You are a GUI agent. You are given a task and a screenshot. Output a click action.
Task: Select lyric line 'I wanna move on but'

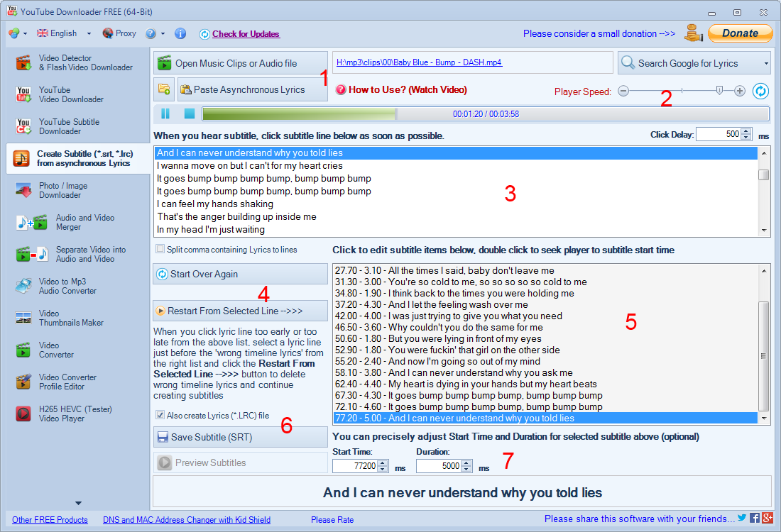[456, 166]
